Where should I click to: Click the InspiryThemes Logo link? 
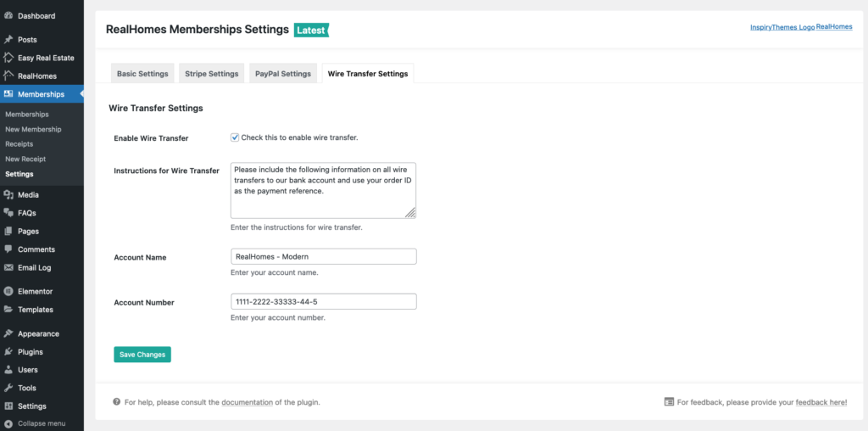click(x=782, y=27)
